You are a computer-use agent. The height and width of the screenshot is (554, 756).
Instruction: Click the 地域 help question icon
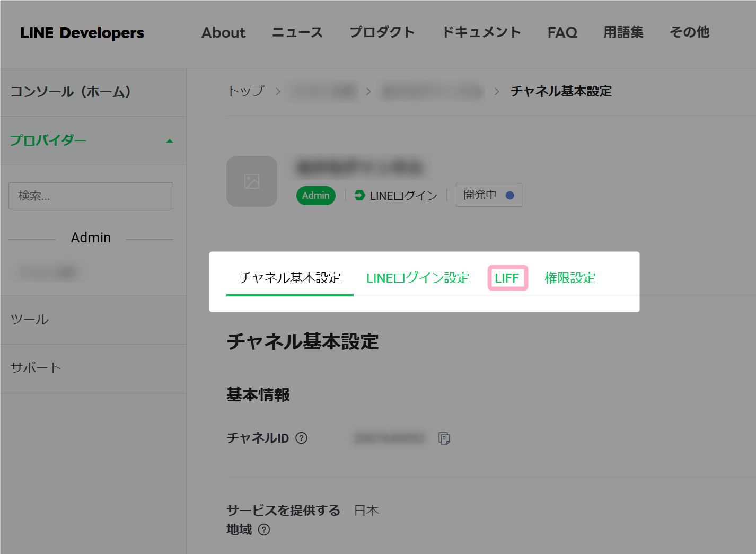click(x=264, y=530)
